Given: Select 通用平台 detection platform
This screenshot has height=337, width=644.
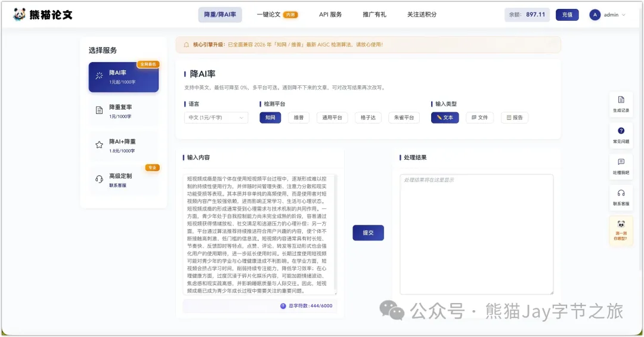Looking at the screenshot, I should 332,118.
